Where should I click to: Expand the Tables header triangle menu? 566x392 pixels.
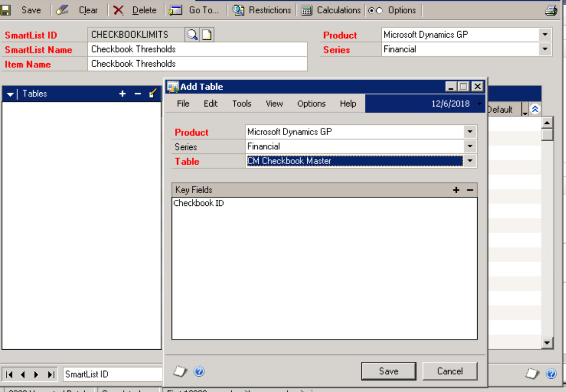(x=10, y=94)
